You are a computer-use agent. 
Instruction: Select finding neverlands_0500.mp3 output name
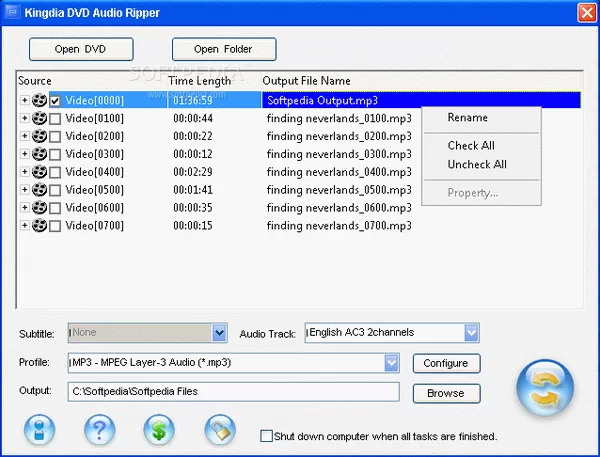(x=339, y=190)
